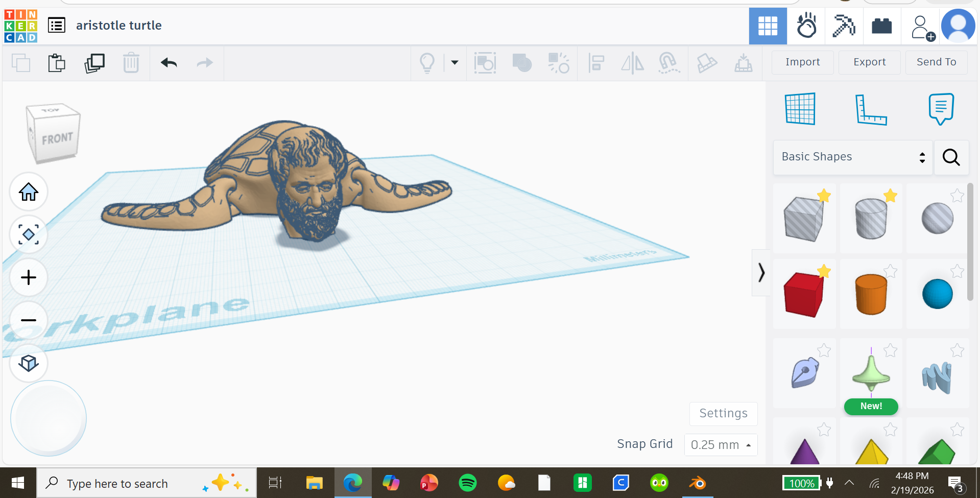Switch to the Bricks view tab
This screenshot has width=980, height=498.
click(x=881, y=26)
